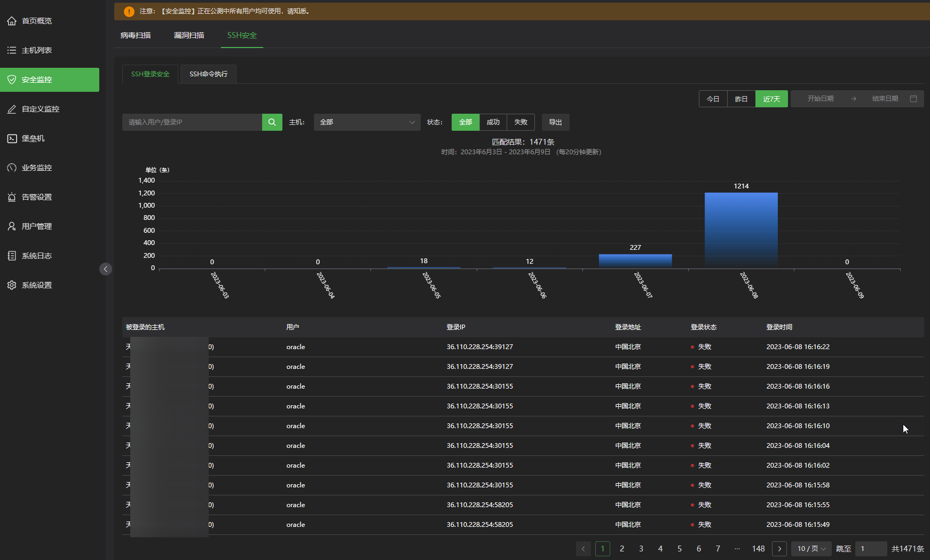Click the user/login IP search field

coord(192,122)
